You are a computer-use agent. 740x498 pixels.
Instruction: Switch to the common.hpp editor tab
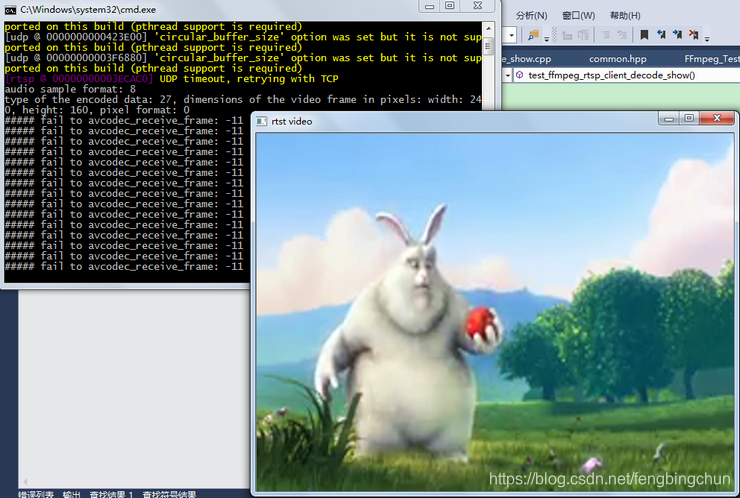(x=618, y=59)
